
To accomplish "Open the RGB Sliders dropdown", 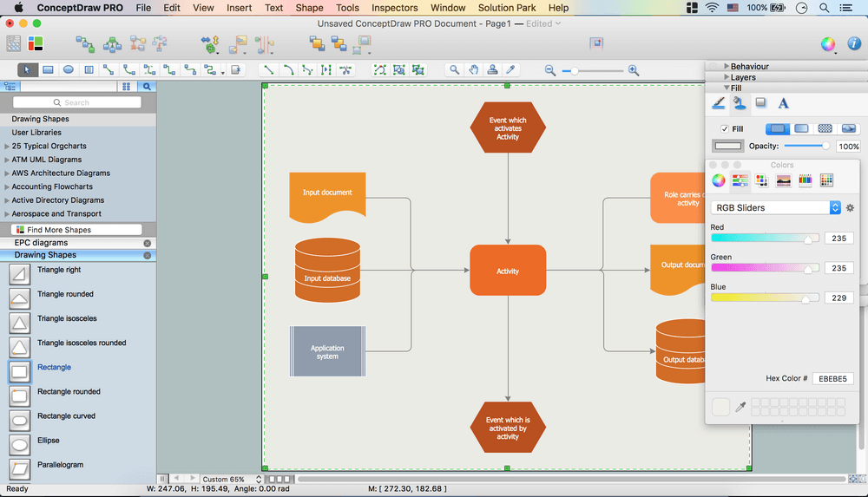I will 776,208.
